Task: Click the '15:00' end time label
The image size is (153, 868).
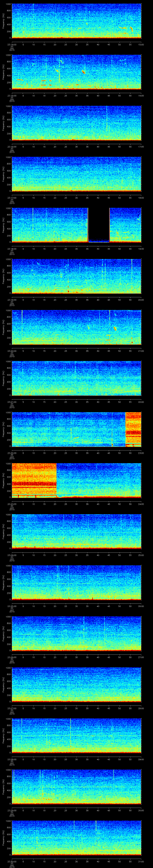Action: [x=141, y=44]
